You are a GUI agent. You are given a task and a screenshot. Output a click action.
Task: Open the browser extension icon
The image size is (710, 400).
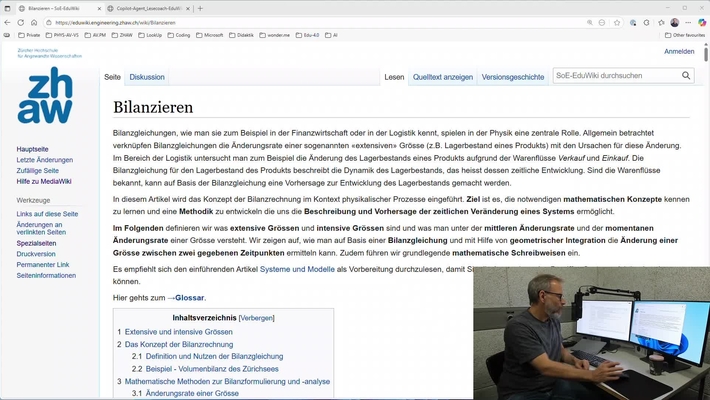pos(633,23)
